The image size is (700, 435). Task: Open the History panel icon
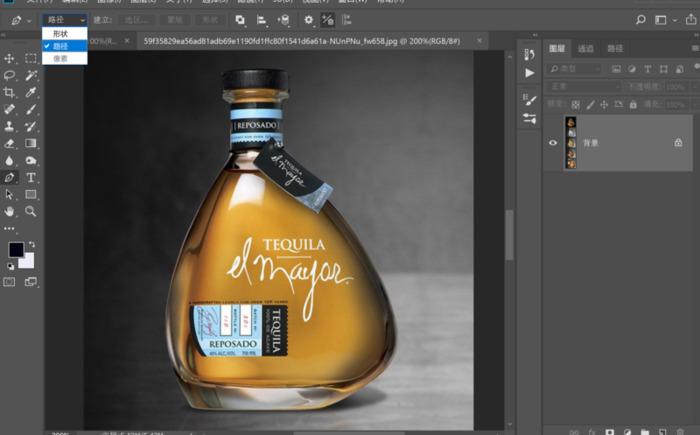click(x=529, y=54)
